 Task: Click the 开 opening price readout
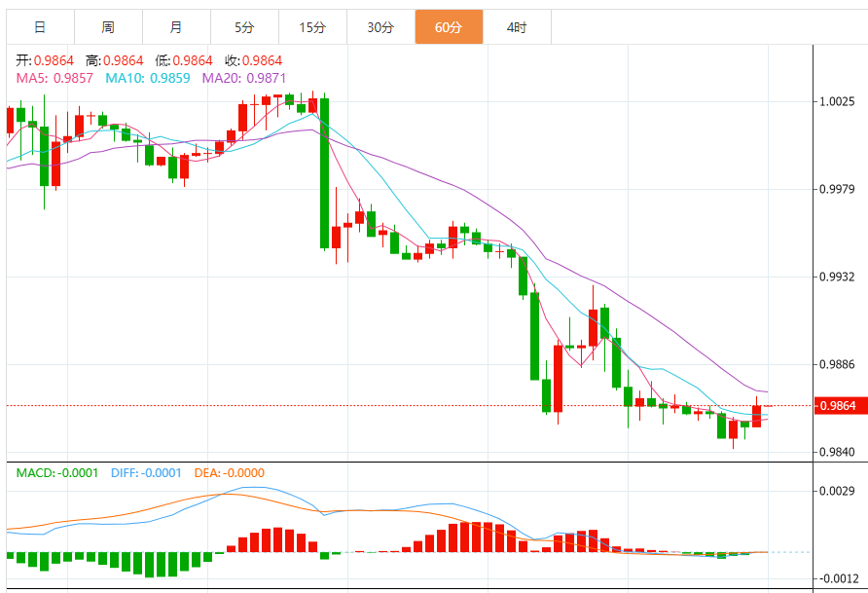[45, 60]
